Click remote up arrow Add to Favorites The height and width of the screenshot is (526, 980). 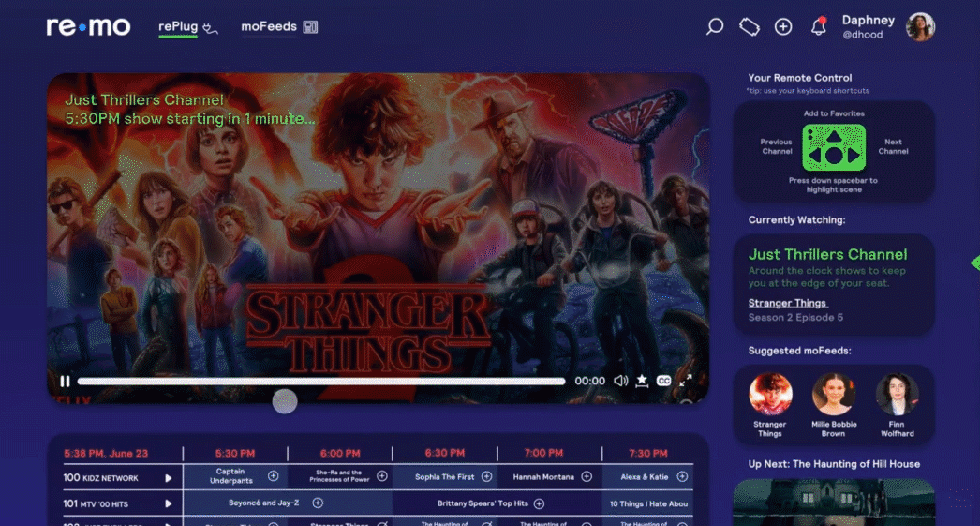pyautogui.click(x=835, y=135)
